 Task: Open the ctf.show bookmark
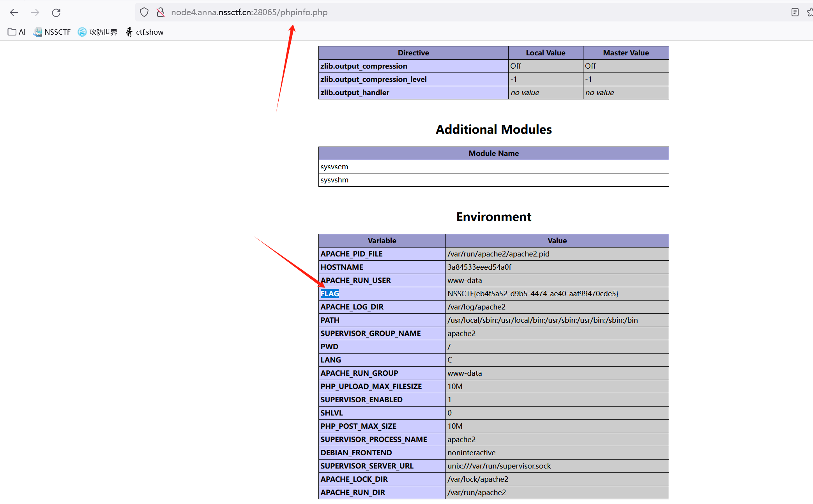[145, 32]
